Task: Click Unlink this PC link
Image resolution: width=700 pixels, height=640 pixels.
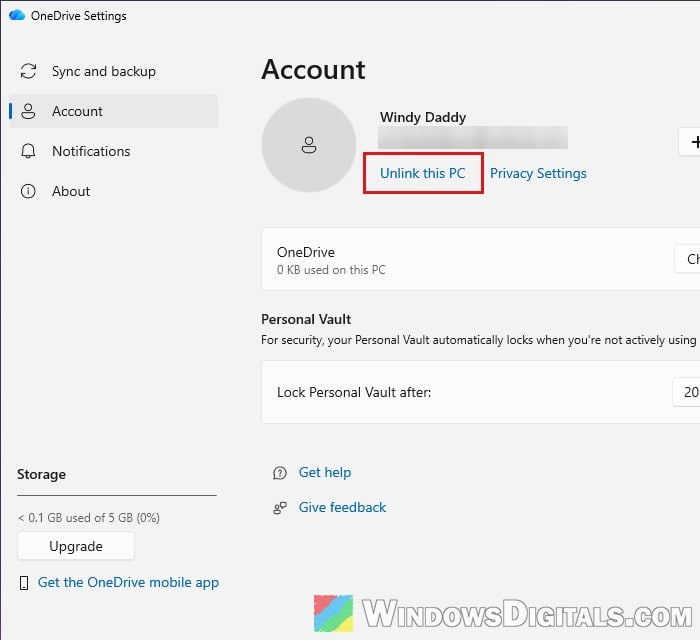Action: [422, 173]
